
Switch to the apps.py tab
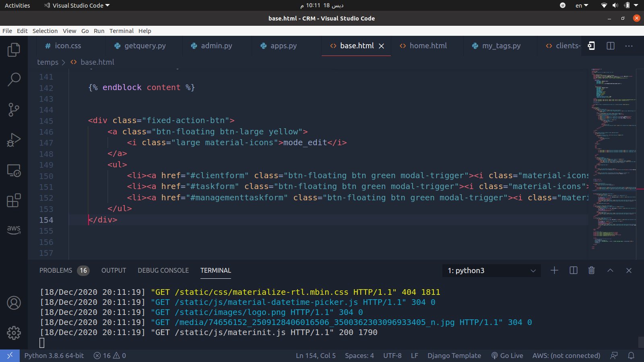279,46
